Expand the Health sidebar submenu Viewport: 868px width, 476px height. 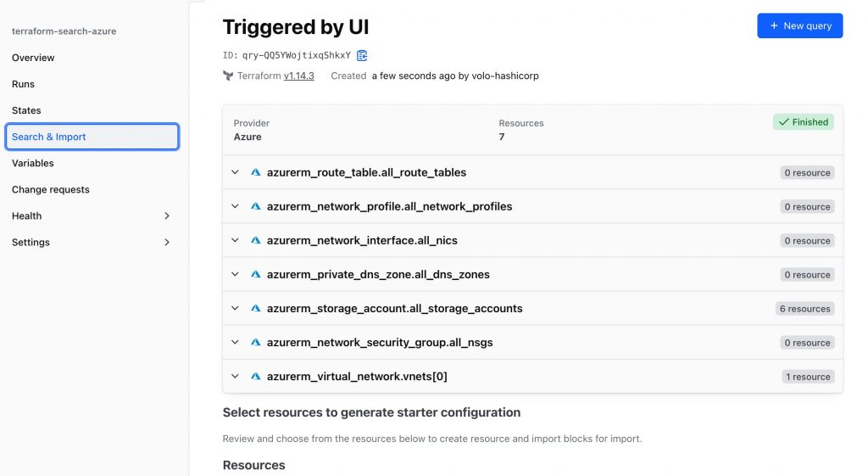[166, 216]
